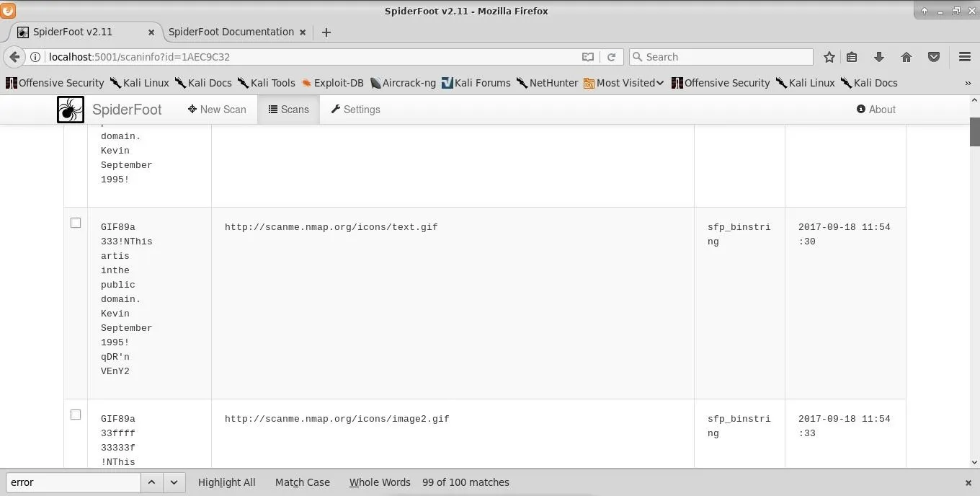Click the Firefox icon in the title bar
The image size is (980, 496).
coord(8,10)
